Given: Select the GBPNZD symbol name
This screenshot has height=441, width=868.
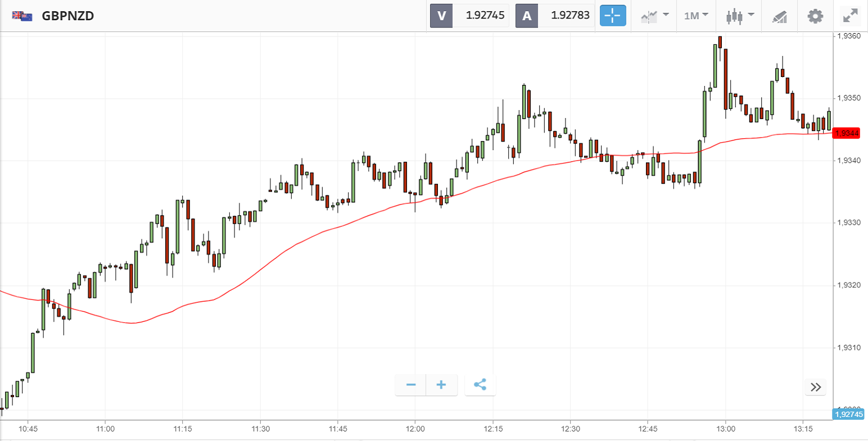Looking at the screenshot, I should (x=68, y=16).
